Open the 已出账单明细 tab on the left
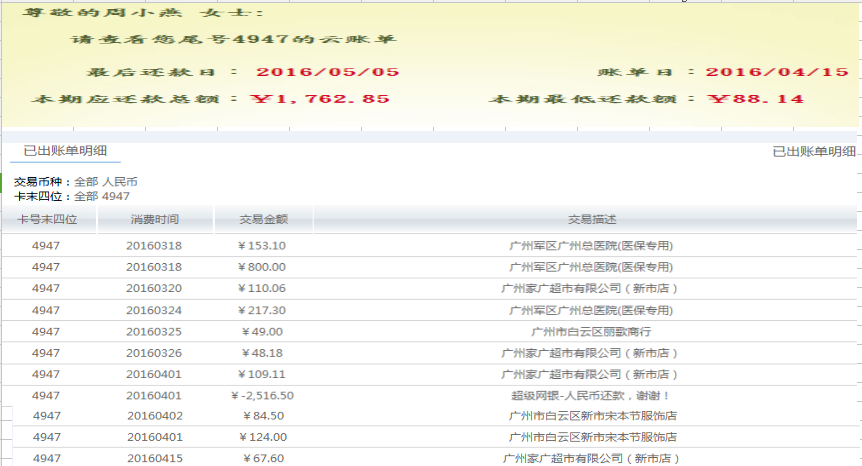Screen dimensions: 862x466 65,151
